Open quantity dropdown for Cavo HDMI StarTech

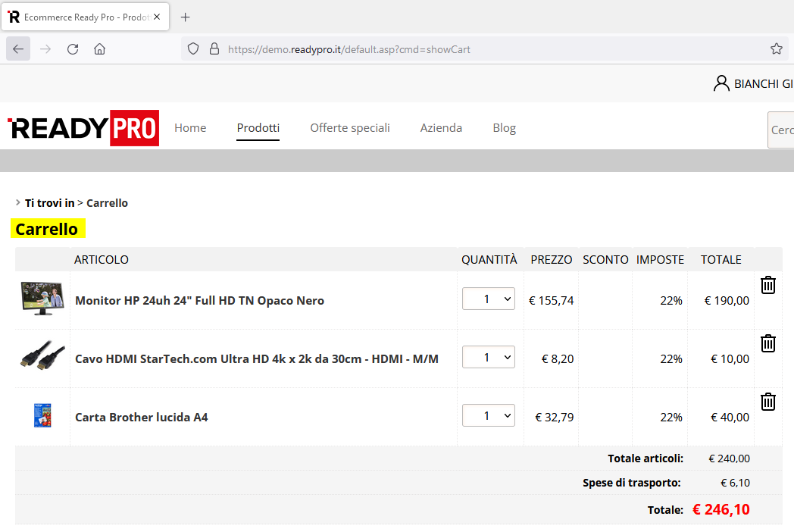coord(489,357)
